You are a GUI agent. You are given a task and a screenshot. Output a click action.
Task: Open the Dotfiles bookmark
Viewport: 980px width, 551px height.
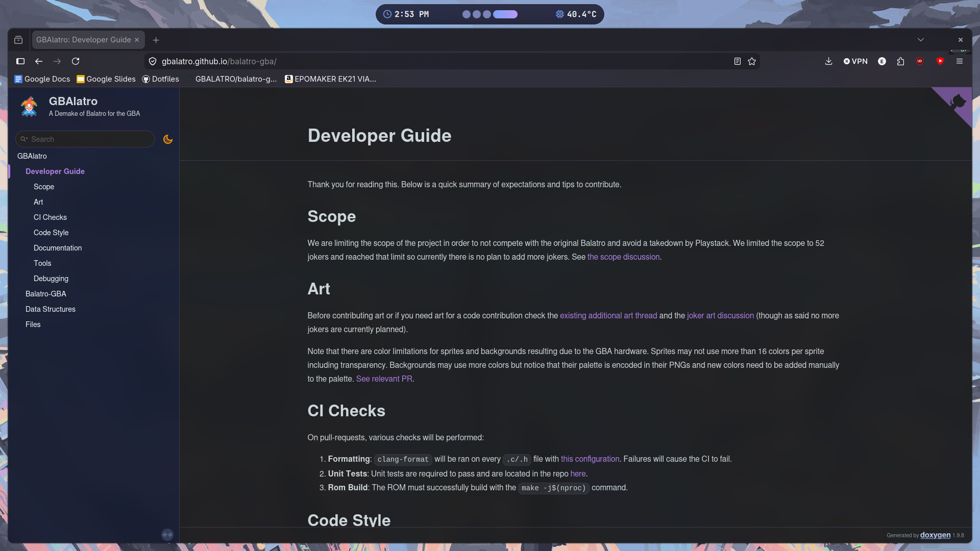pos(161,79)
